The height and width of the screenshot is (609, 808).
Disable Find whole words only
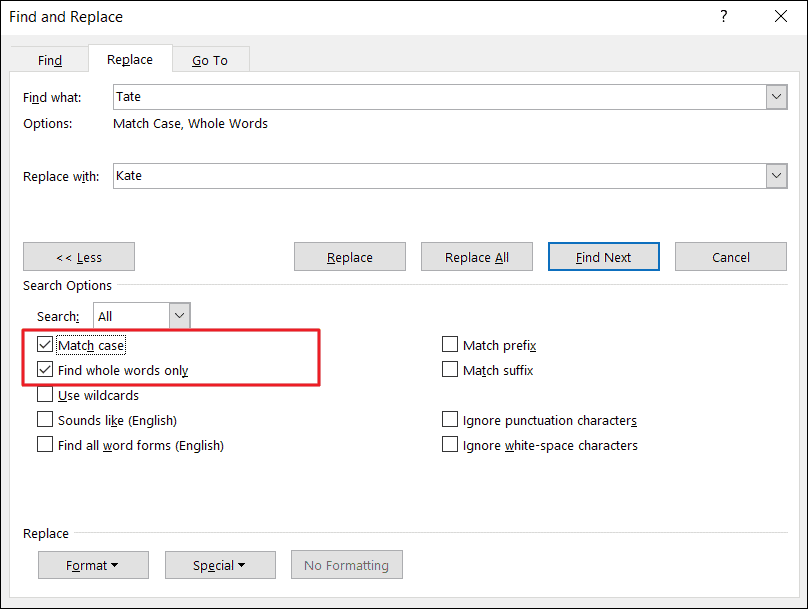click(45, 369)
